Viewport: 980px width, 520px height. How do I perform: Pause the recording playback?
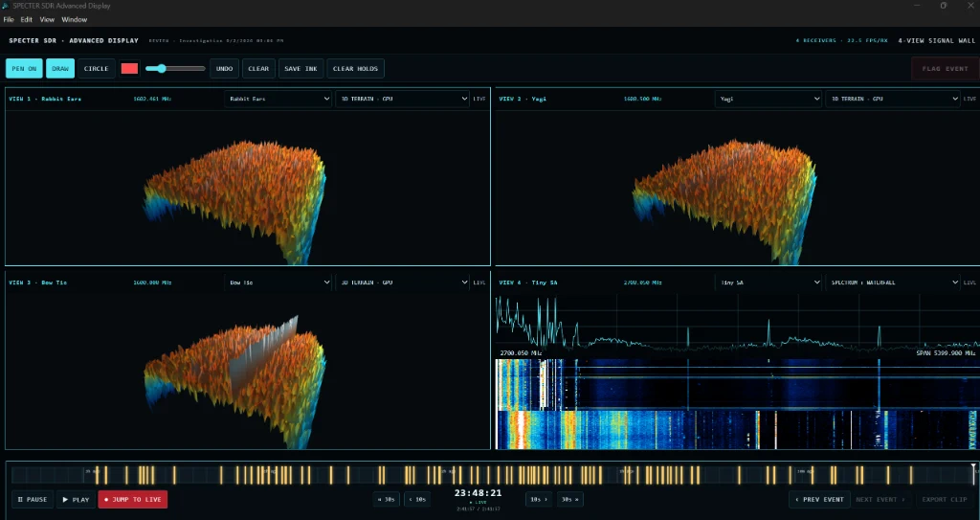click(x=33, y=499)
